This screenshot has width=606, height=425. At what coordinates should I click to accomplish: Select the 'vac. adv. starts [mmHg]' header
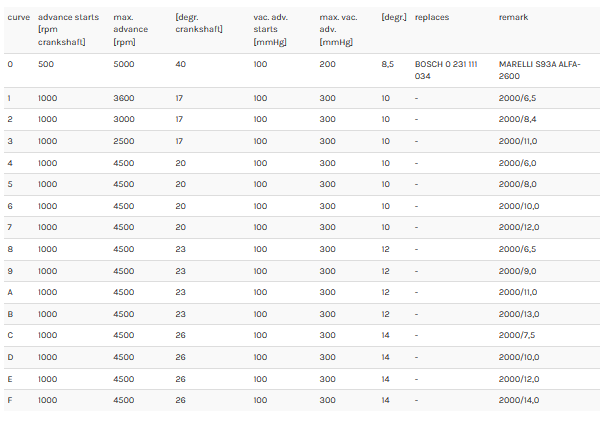(x=271, y=29)
